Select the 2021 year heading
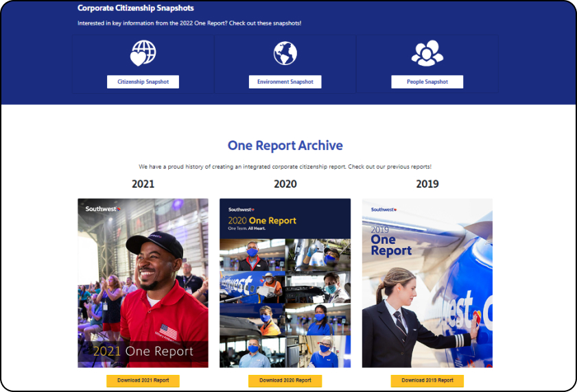 [143, 184]
